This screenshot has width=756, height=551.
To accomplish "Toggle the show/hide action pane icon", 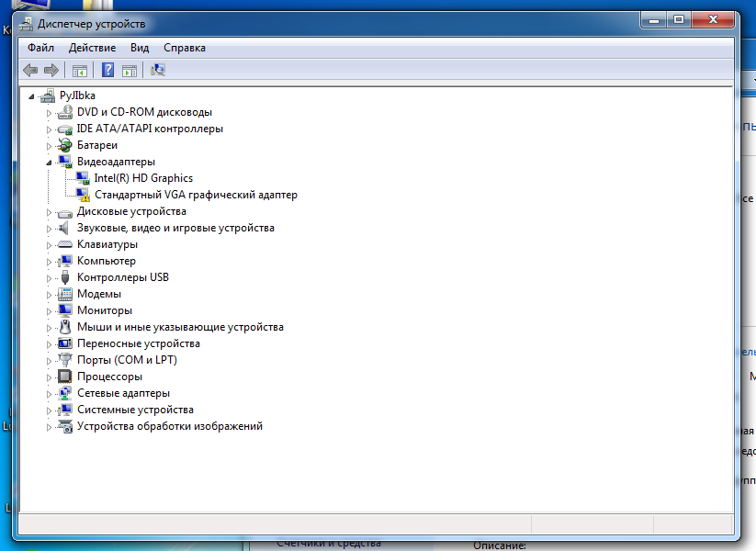I will tap(130, 70).
